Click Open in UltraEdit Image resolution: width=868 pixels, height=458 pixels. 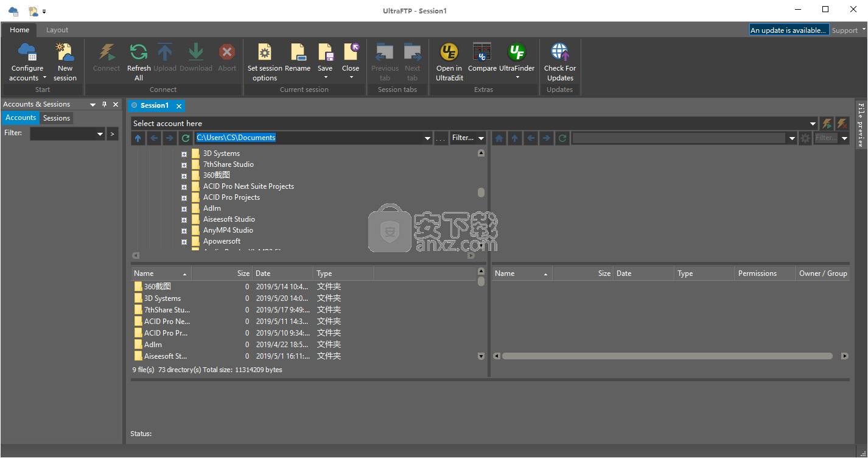point(449,62)
